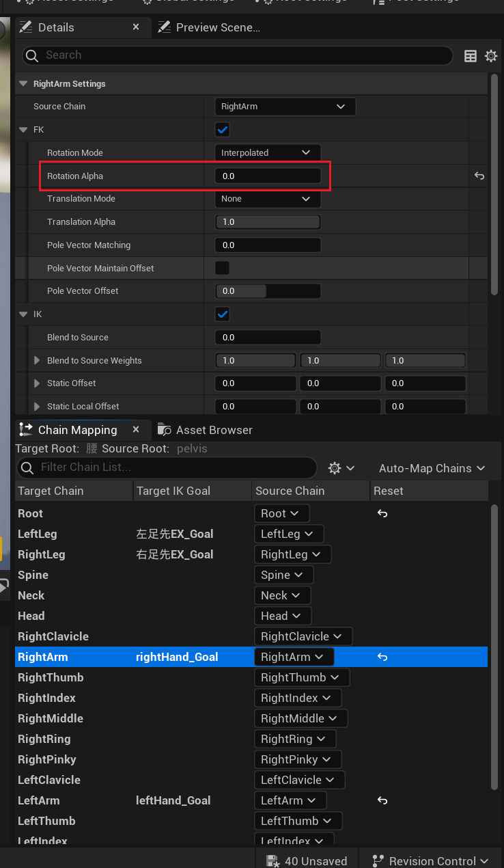Click the property matrix grid icon beside search
504x868 pixels.
pyautogui.click(x=471, y=56)
